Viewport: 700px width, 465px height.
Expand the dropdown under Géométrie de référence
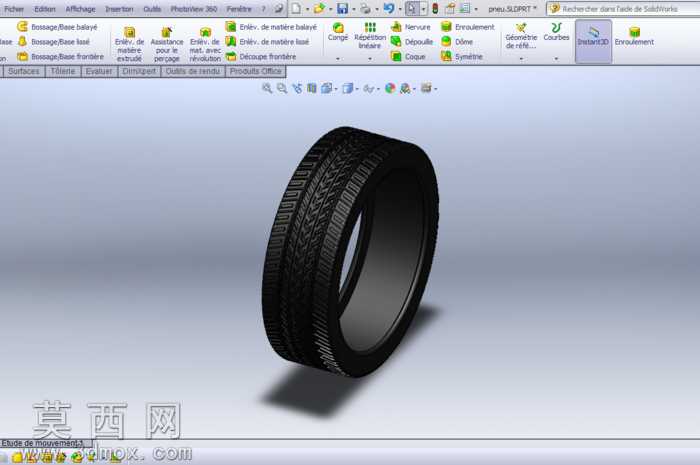[521, 58]
